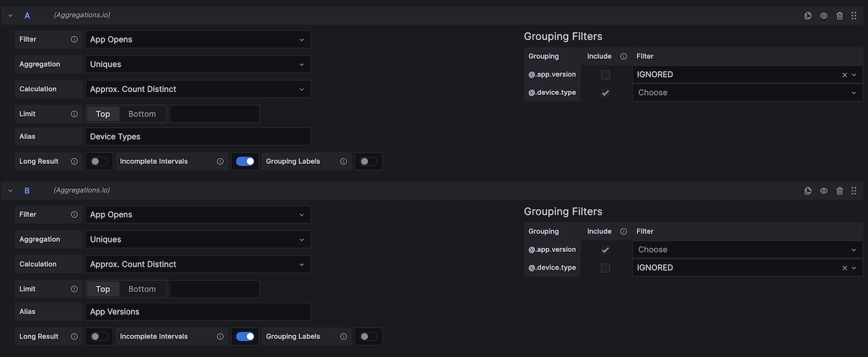Open the @.device.type Choose filter in query A
The width and height of the screenshot is (868, 357).
pos(747,93)
